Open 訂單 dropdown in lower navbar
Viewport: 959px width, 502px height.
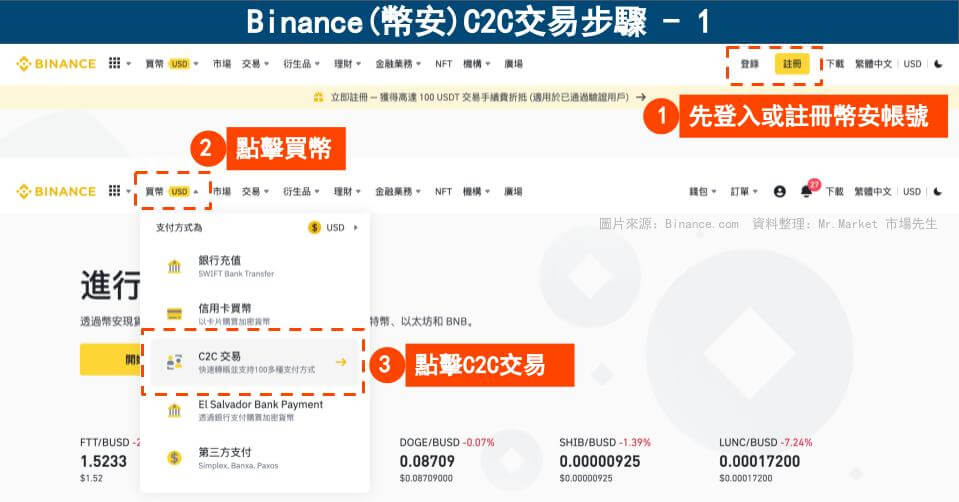pyautogui.click(x=744, y=191)
